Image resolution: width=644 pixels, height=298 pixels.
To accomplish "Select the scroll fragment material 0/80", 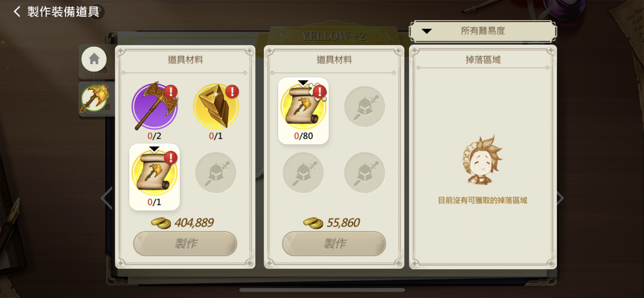I will (x=303, y=111).
